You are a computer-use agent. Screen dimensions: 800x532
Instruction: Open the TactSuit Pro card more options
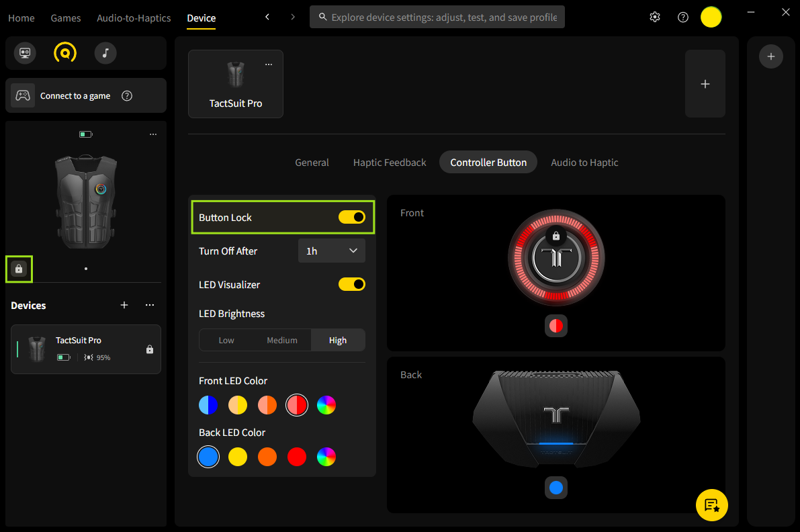pos(269,64)
